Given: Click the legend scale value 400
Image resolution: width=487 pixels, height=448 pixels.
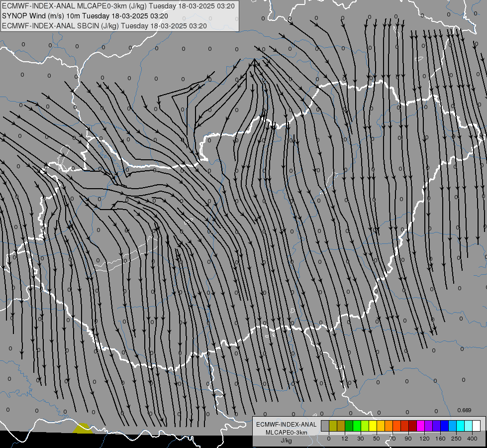Looking at the screenshot, I should (x=472, y=439).
